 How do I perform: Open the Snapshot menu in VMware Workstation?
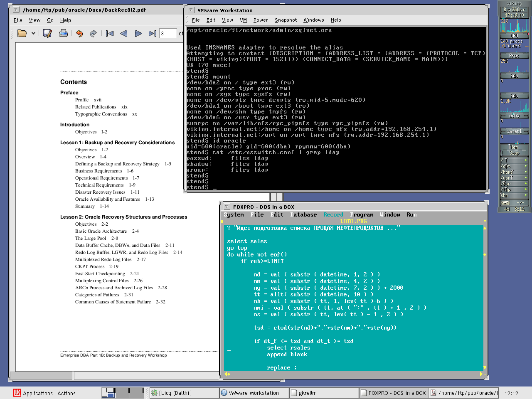coord(286,20)
